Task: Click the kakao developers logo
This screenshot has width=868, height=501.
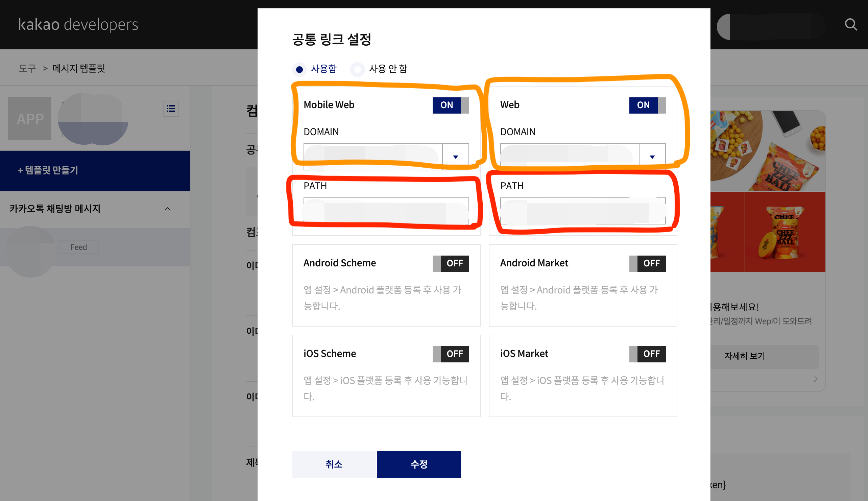Action: [x=78, y=24]
